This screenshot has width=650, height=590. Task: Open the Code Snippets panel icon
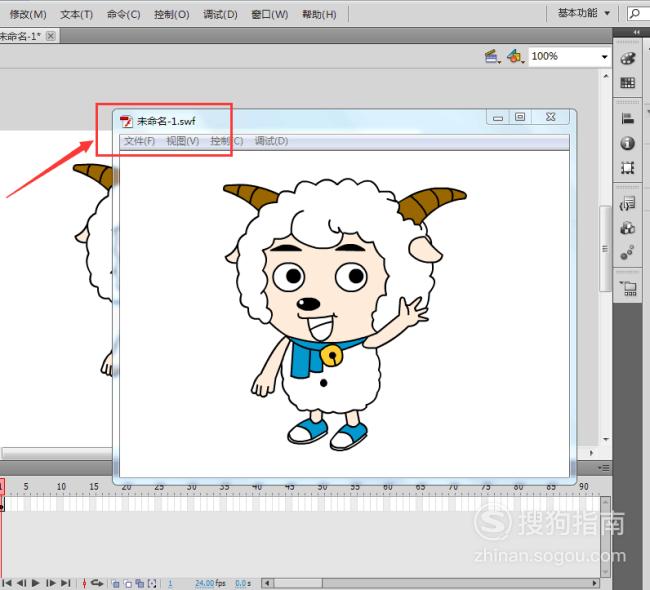pyautogui.click(x=628, y=204)
